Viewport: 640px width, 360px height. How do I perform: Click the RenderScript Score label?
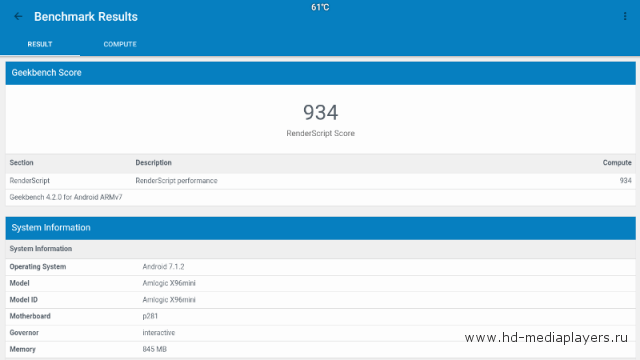(320, 133)
